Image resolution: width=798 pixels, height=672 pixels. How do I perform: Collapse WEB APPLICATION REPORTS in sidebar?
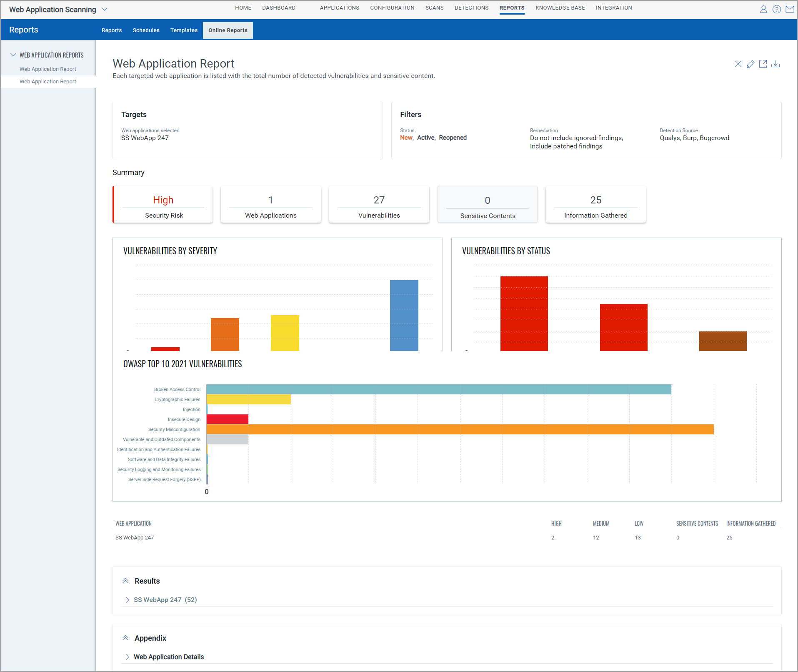(x=13, y=55)
